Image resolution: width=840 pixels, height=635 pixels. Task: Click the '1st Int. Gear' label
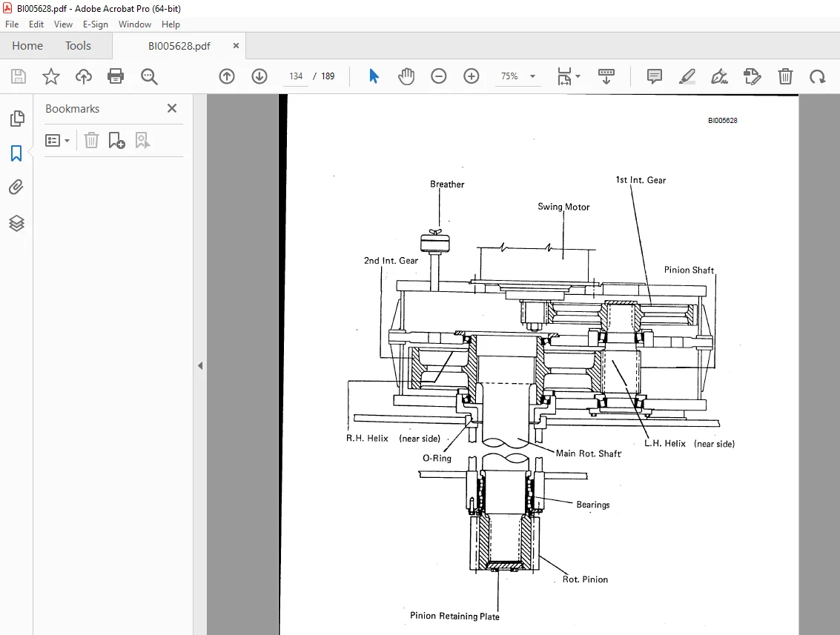point(641,180)
